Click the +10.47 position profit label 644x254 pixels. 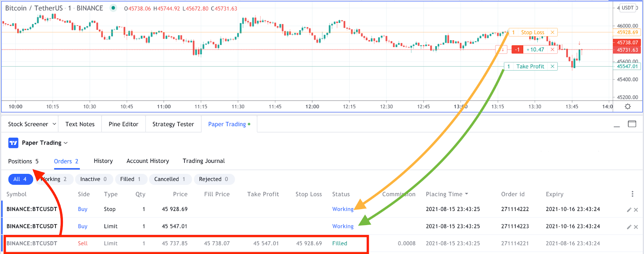[535, 50]
